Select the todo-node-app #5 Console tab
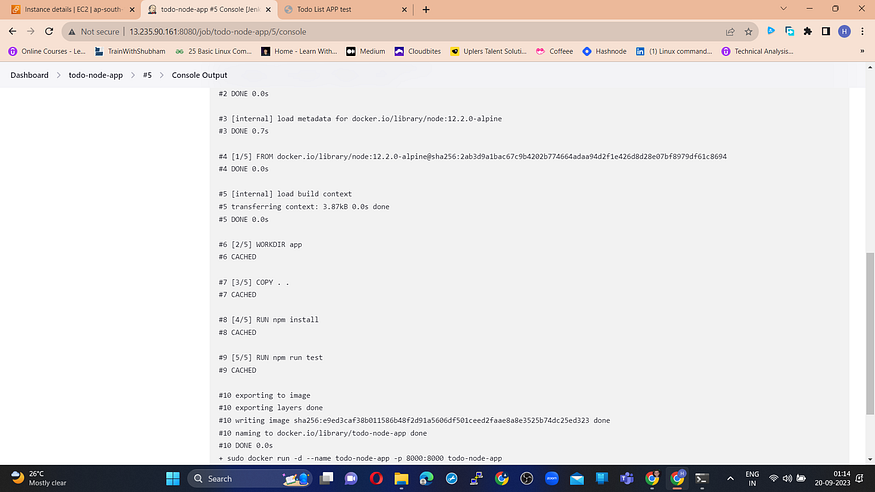This screenshot has height=492, width=875. tap(209, 9)
